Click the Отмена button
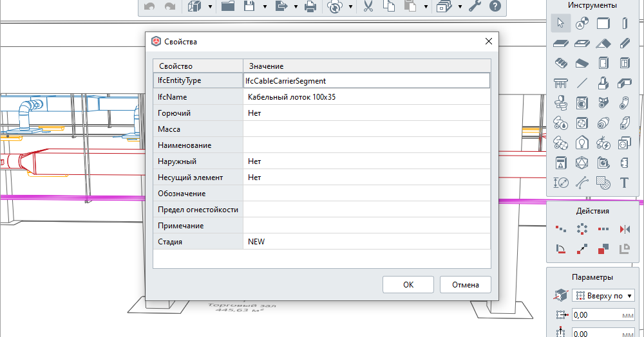644x337 pixels. point(466,284)
